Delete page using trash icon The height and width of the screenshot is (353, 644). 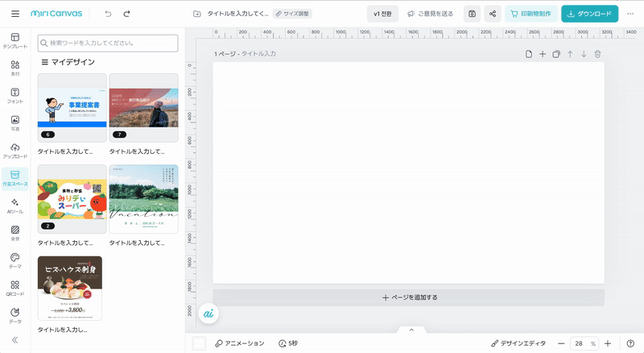(x=597, y=54)
